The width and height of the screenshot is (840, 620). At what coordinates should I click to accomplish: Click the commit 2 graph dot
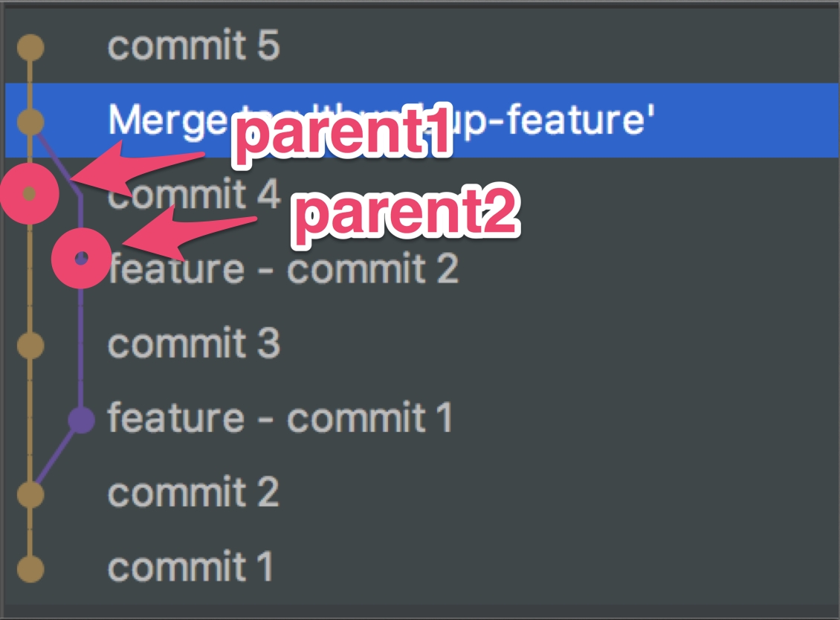30,493
